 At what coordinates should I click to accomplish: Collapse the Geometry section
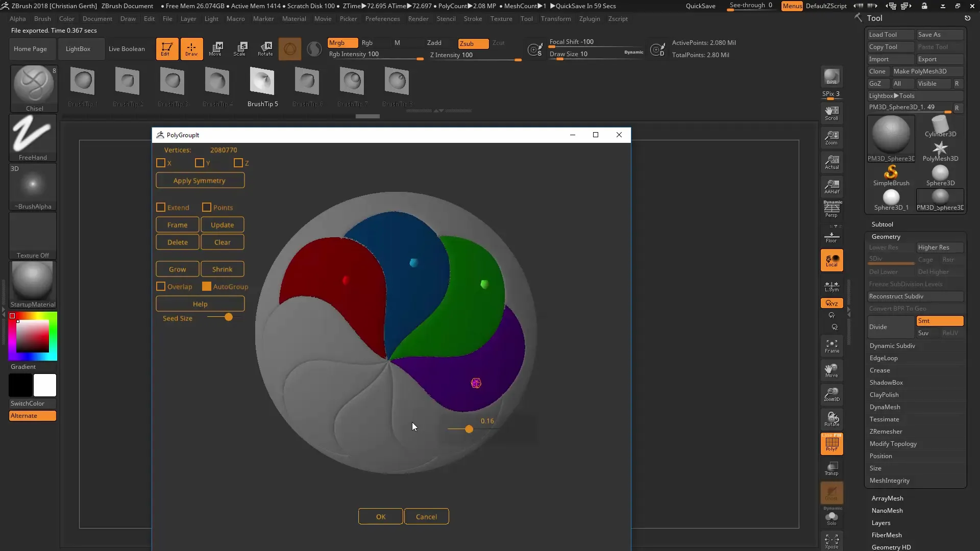tap(886, 237)
